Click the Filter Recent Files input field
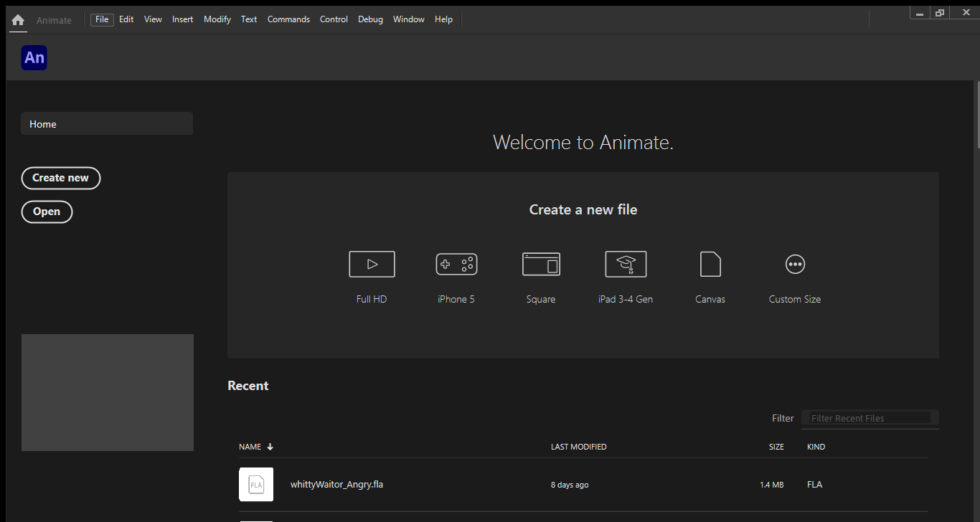 [870, 418]
